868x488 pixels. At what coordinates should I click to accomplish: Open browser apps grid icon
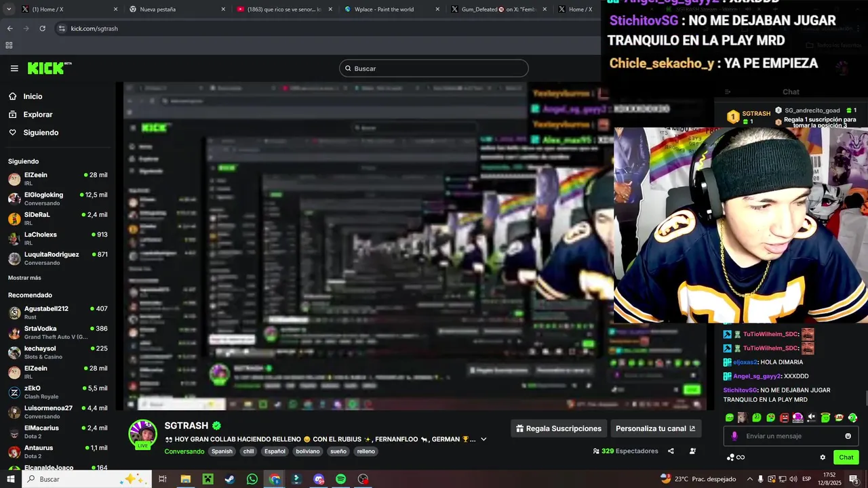coord(9,45)
